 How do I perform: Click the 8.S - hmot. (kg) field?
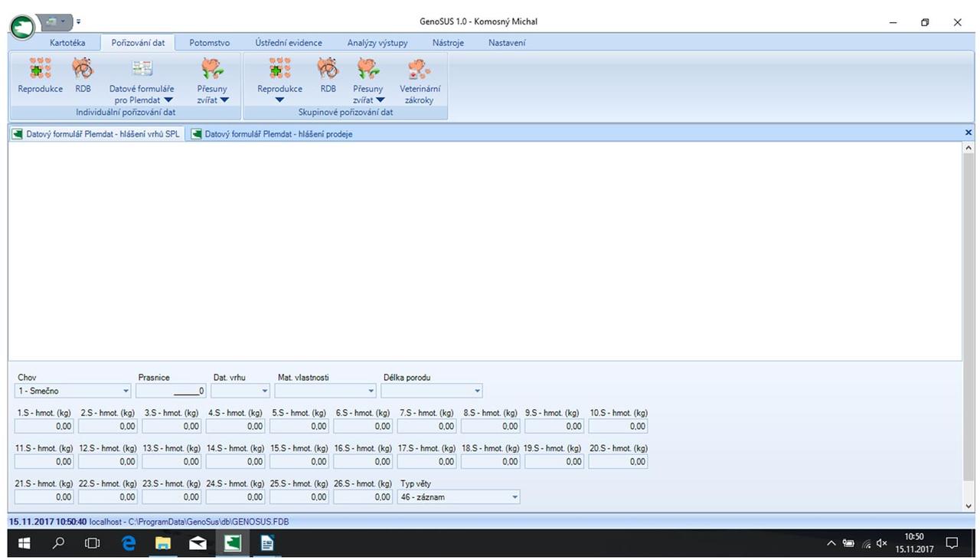click(491, 426)
